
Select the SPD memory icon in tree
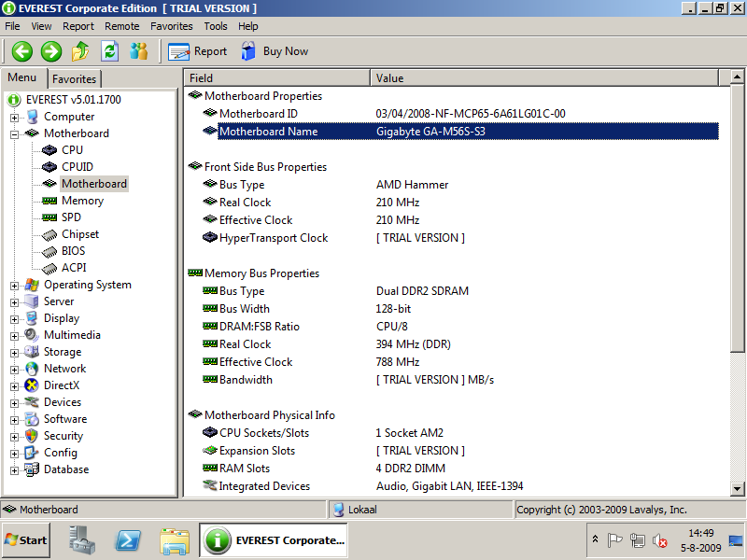tap(49, 217)
